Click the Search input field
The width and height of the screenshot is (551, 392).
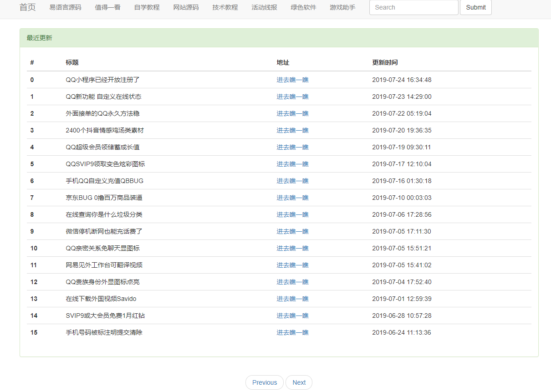[413, 7]
